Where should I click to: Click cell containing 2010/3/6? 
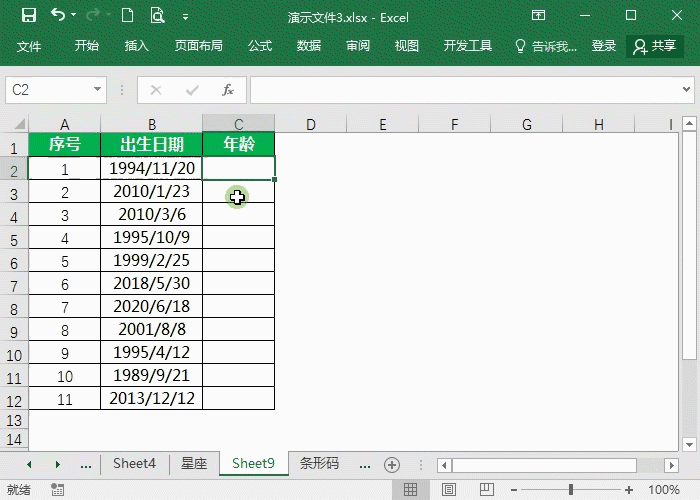point(152,214)
